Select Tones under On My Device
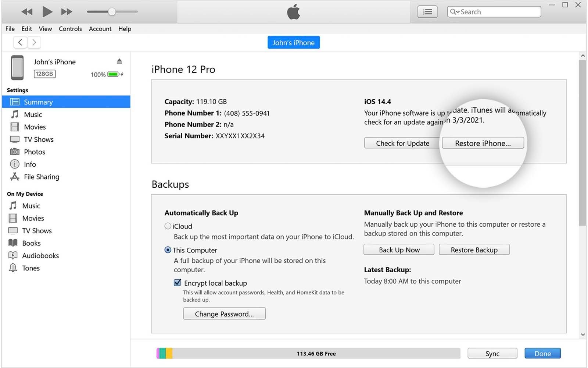This screenshot has height=368, width=588. pos(31,268)
